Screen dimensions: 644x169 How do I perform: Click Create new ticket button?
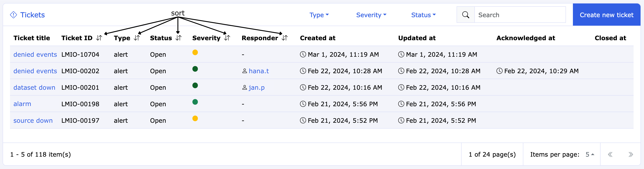[606, 15]
